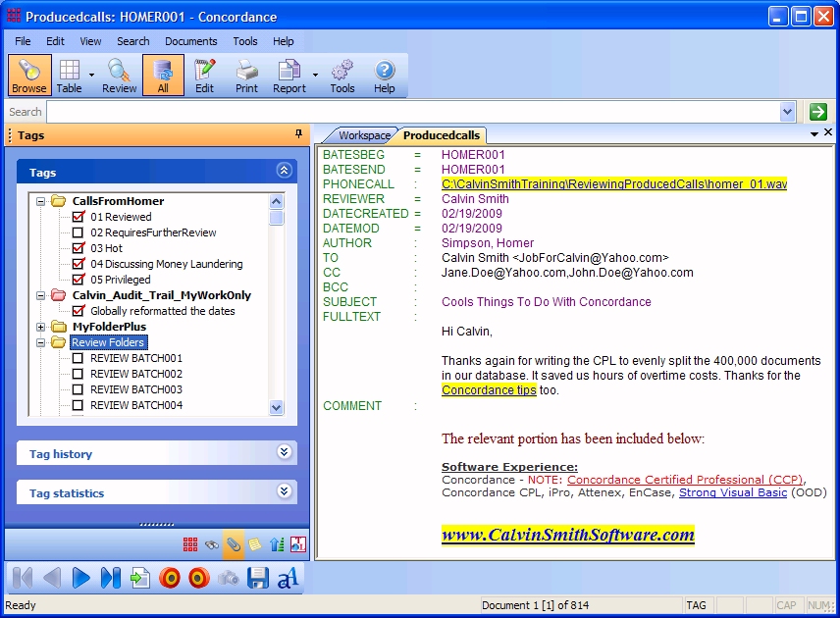Click the Print toolbar icon
Viewport: 840px width, 618px height.
(246, 76)
